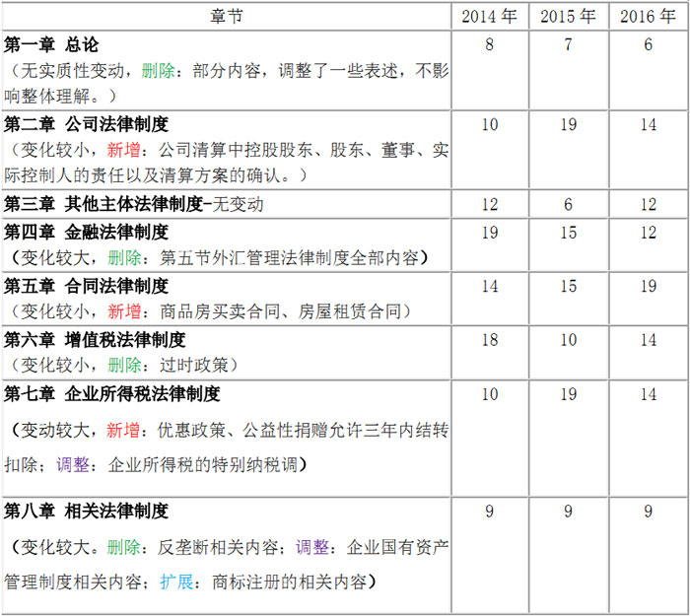The height and width of the screenshot is (616, 690).
Task: Click the 第一章 总论 chapter title
Action: (x=52, y=45)
